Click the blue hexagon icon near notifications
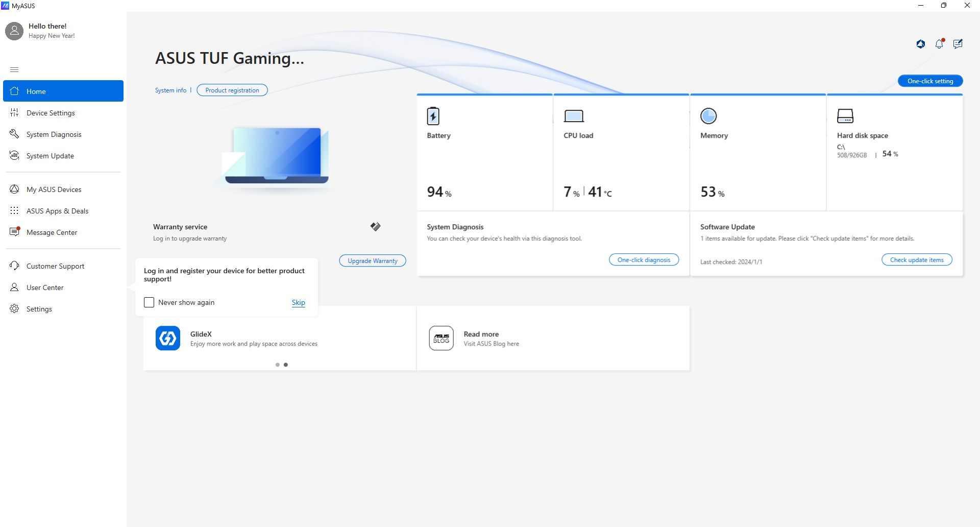 point(921,44)
